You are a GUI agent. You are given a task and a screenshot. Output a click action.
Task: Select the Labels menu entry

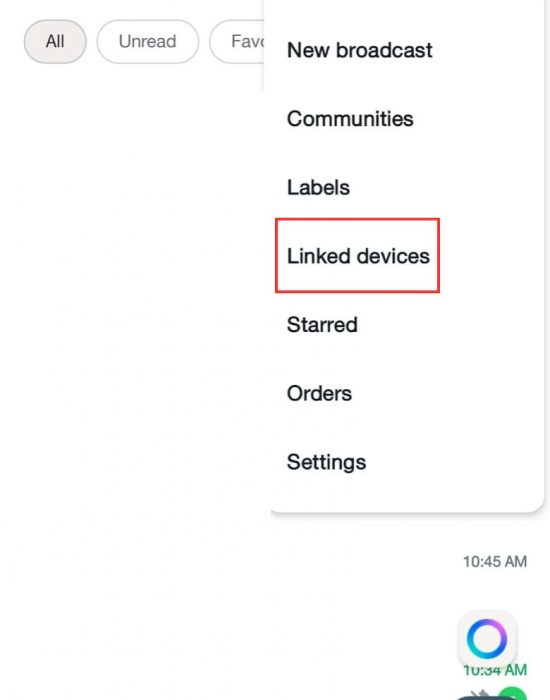[318, 188]
